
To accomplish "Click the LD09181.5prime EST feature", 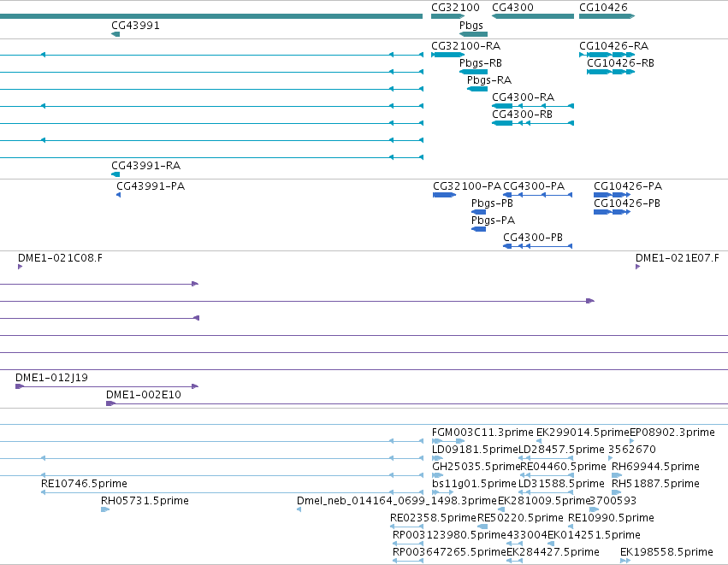I will pos(437,458).
